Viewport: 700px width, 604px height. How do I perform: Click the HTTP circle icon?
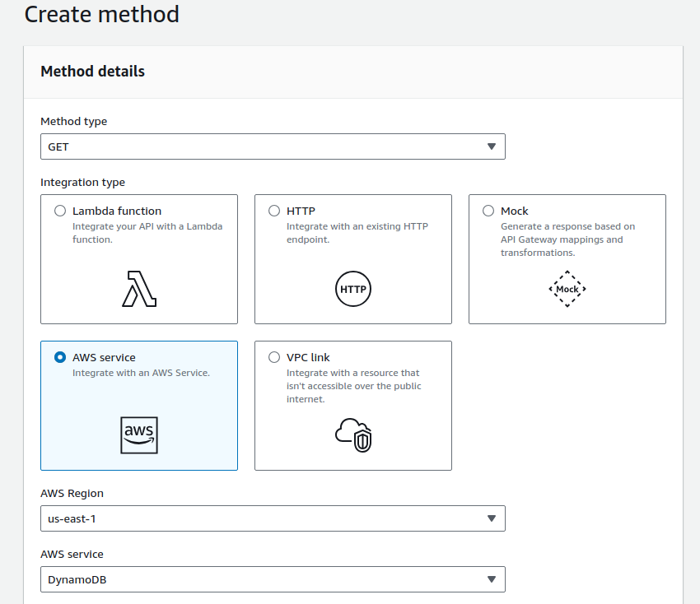click(352, 289)
